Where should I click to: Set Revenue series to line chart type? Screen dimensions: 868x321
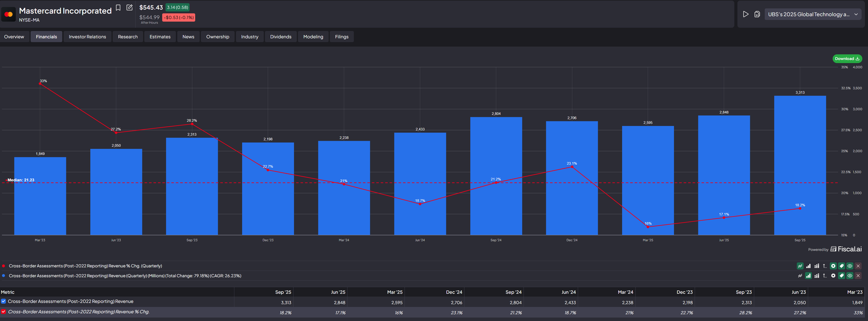coord(800,276)
